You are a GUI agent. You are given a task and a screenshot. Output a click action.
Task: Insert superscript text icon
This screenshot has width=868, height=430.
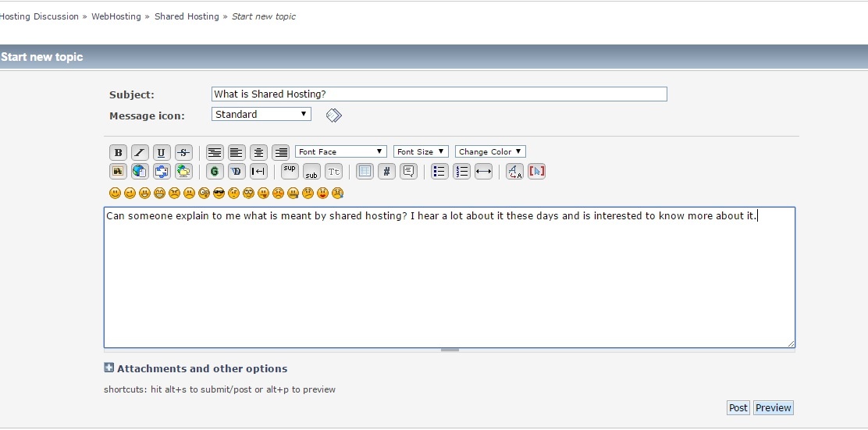click(290, 171)
